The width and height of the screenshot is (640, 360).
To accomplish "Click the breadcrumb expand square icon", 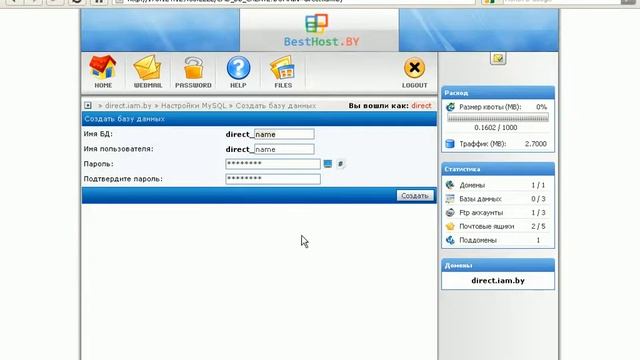I will point(88,105).
